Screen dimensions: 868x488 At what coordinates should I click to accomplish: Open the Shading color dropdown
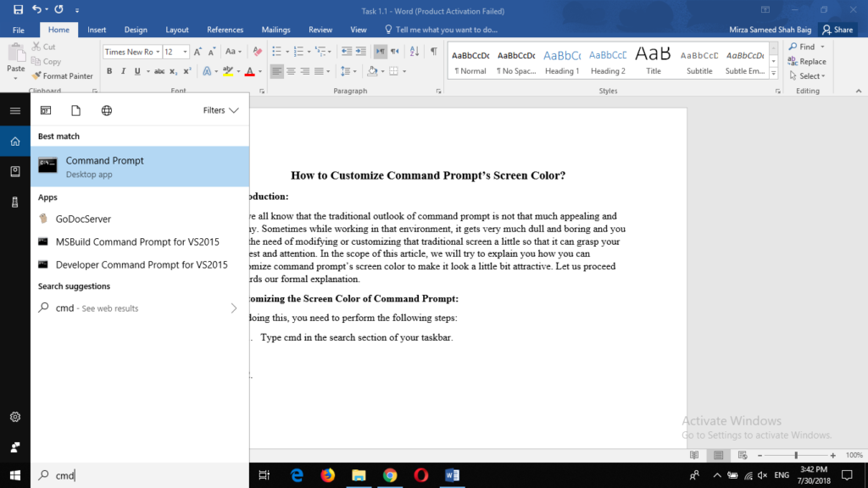(382, 71)
